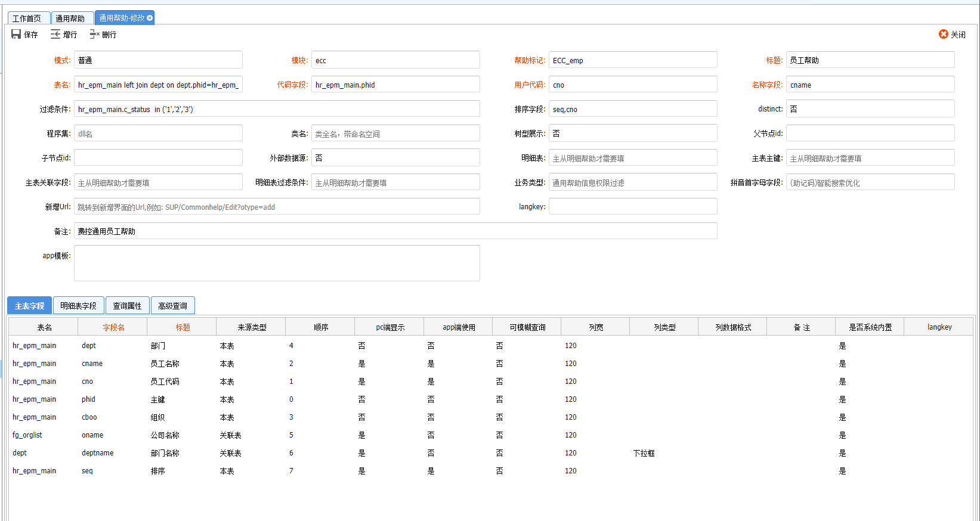Click the 程序集 field with dll名 placeholder
980x521 pixels.
[158, 133]
